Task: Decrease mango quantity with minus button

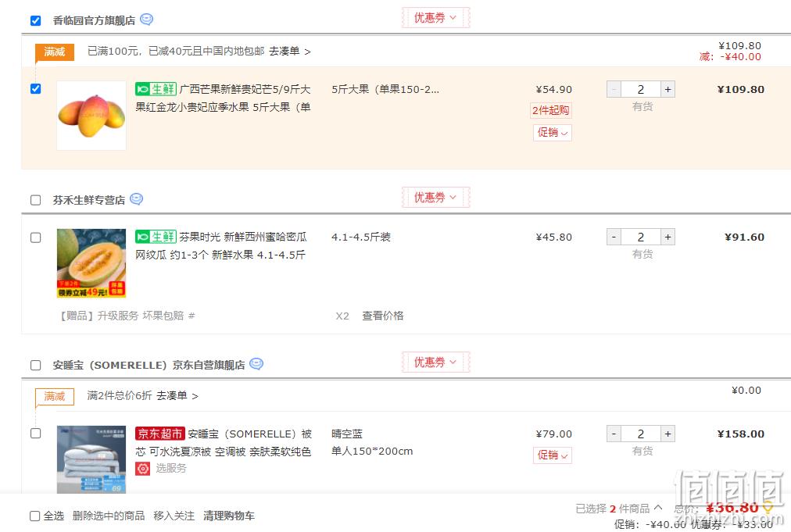Action: pos(614,89)
